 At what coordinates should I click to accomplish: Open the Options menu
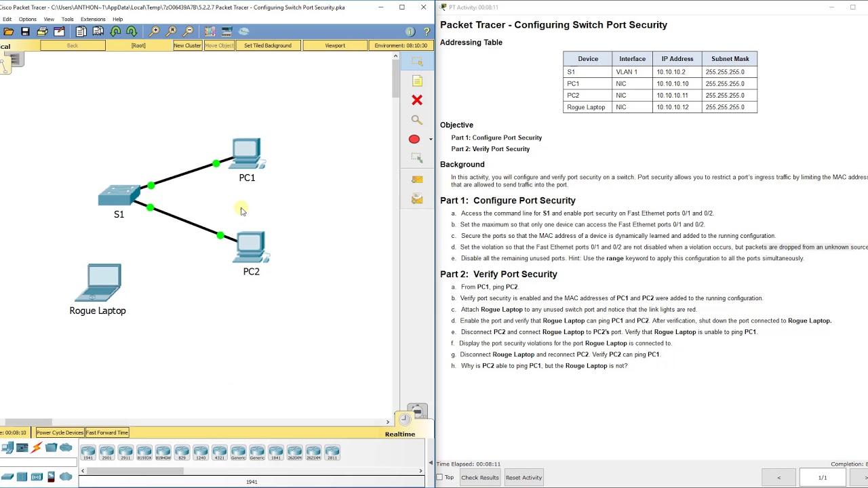click(x=28, y=19)
